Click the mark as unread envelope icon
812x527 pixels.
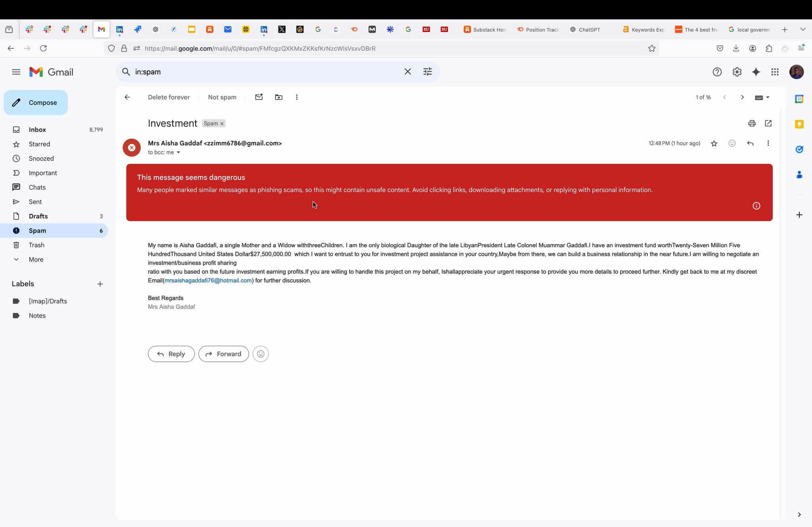pos(259,97)
